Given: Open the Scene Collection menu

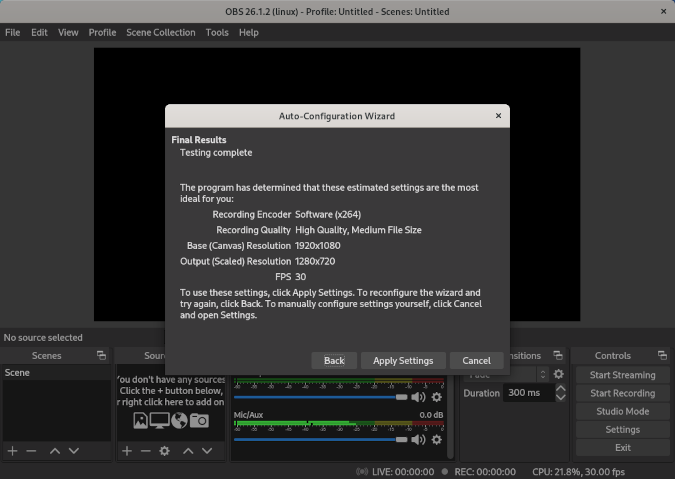Looking at the screenshot, I should pyautogui.click(x=160, y=32).
